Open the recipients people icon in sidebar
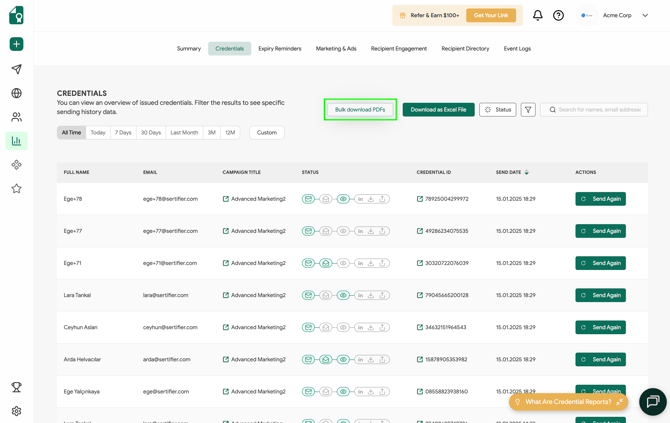Image resolution: width=670 pixels, height=423 pixels. 16,117
